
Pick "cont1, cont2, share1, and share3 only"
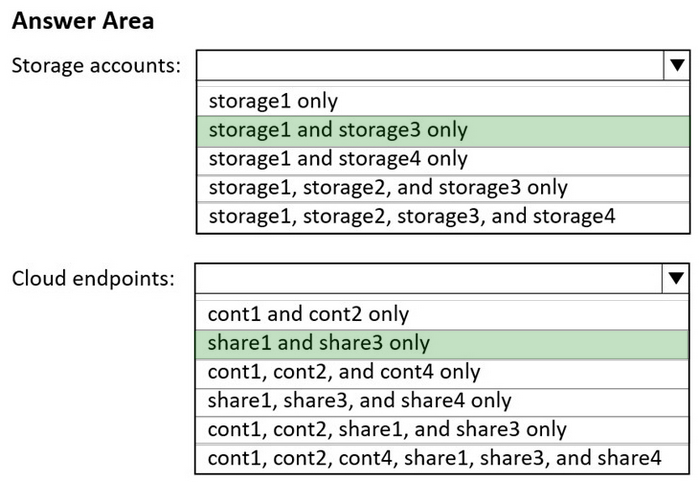[442, 430]
